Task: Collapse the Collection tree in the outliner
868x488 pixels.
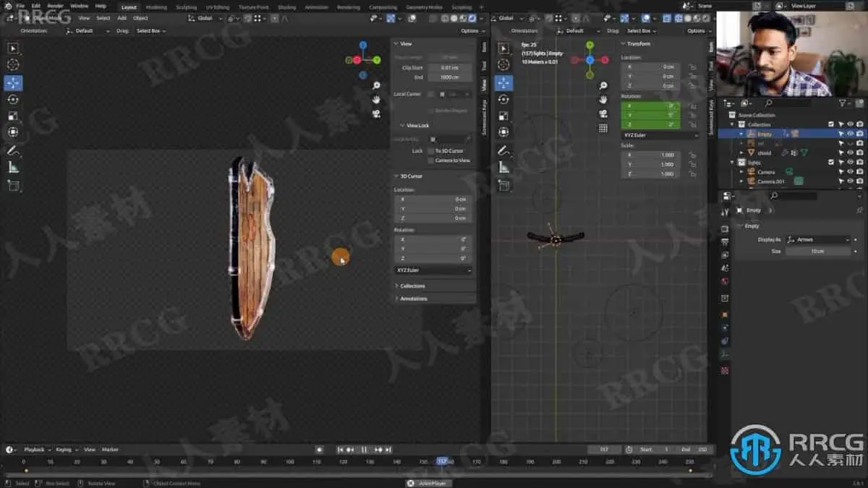Action: tap(732, 124)
